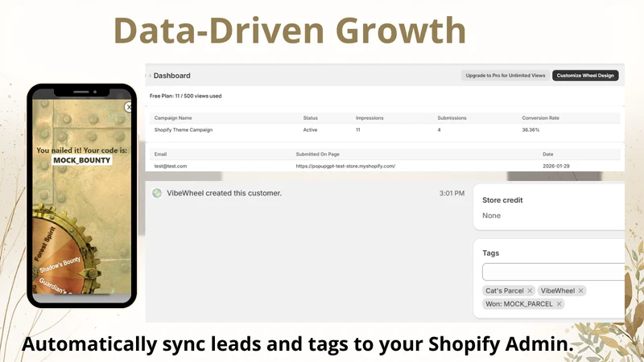Remove the Cat's Parcel tag
The height and width of the screenshot is (362, 644).
click(530, 290)
